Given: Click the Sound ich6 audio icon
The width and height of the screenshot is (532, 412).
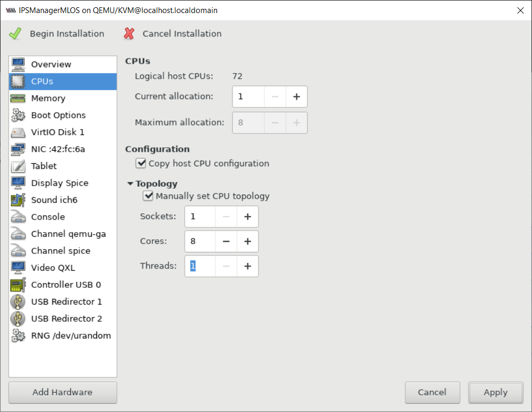Looking at the screenshot, I should 18,200.
